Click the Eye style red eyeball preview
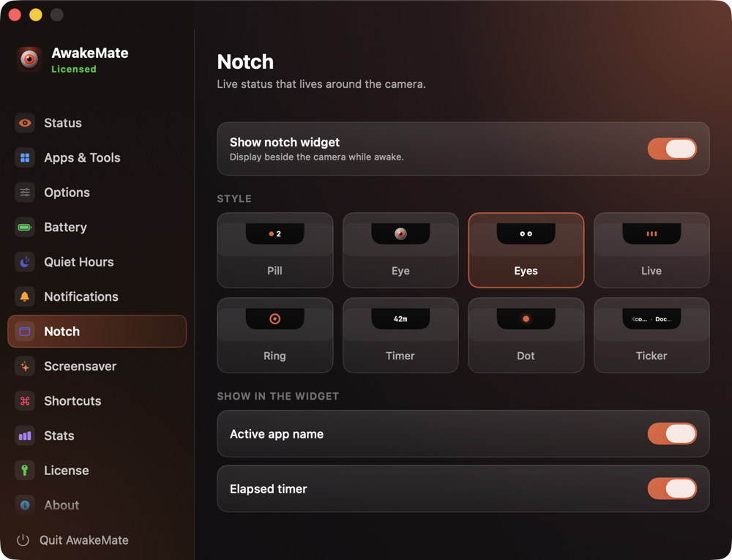The width and height of the screenshot is (732, 560). 400,234
